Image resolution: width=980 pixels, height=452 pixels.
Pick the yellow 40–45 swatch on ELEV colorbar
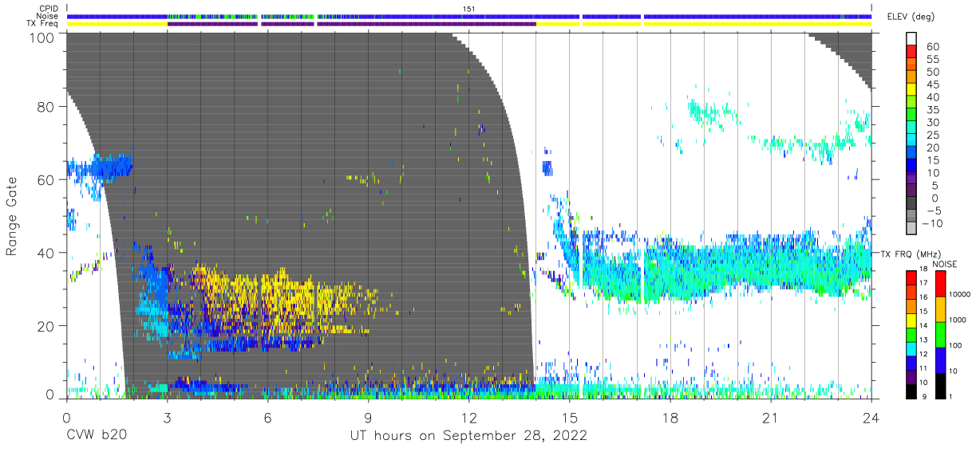coord(912,91)
